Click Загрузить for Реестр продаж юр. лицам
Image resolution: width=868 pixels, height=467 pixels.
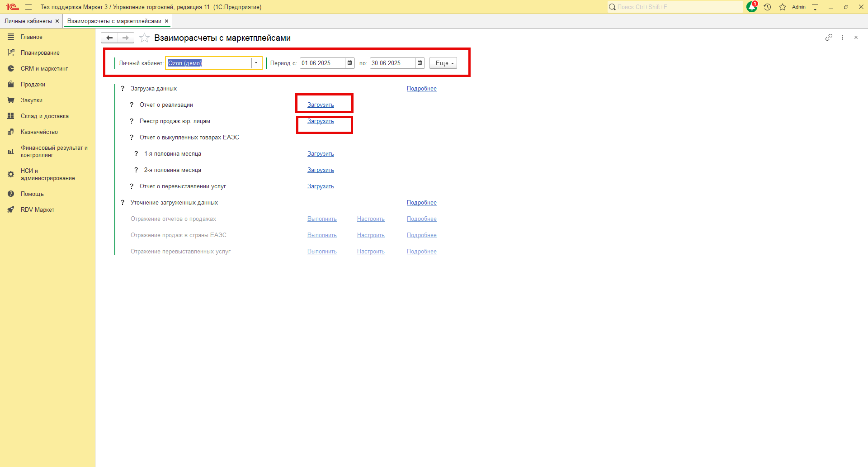[321, 121]
